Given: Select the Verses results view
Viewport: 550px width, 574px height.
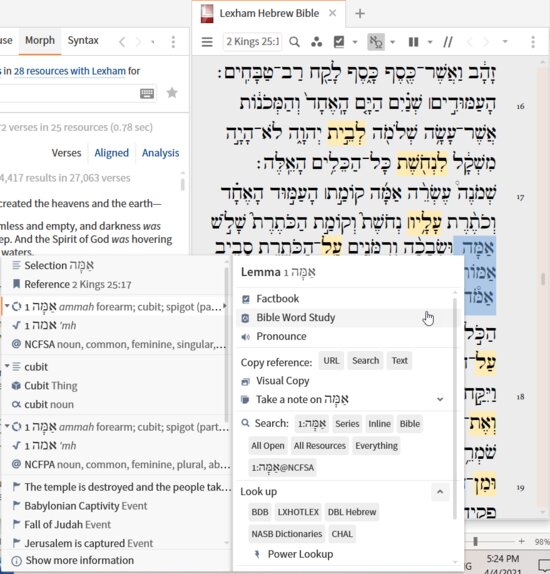Looking at the screenshot, I should [x=66, y=153].
